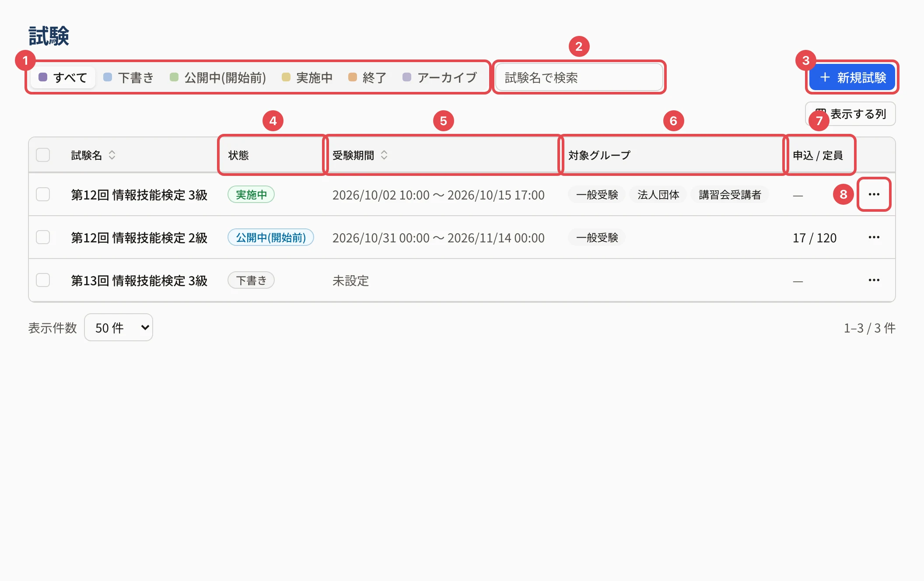This screenshot has width=924, height=581.
Task: Click the blue 公開中(開始前) status badge in the table
Action: pyautogui.click(x=271, y=237)
